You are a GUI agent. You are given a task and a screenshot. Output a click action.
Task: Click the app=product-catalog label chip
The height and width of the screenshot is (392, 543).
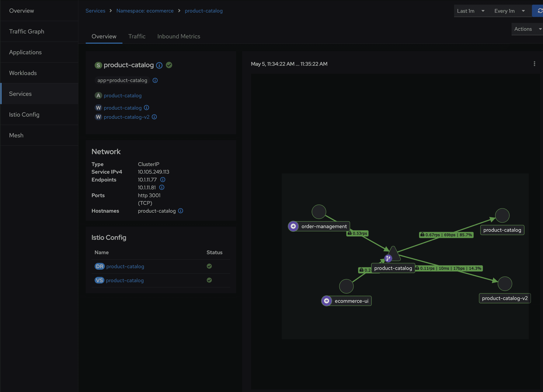[122, 80]
